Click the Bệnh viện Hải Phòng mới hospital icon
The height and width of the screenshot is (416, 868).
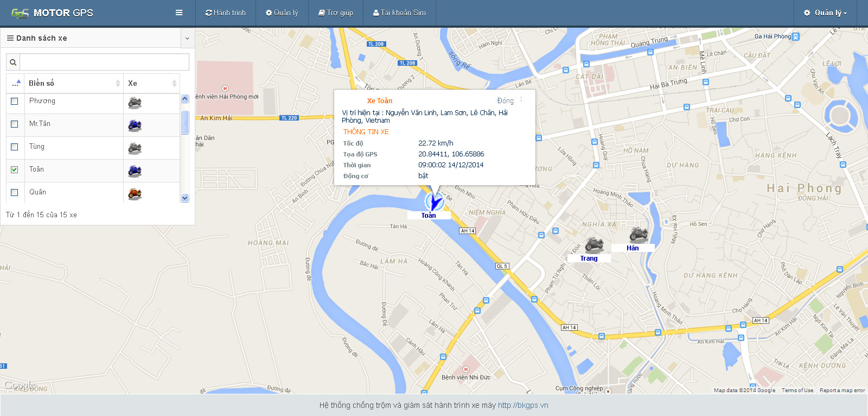pos(225,89)
